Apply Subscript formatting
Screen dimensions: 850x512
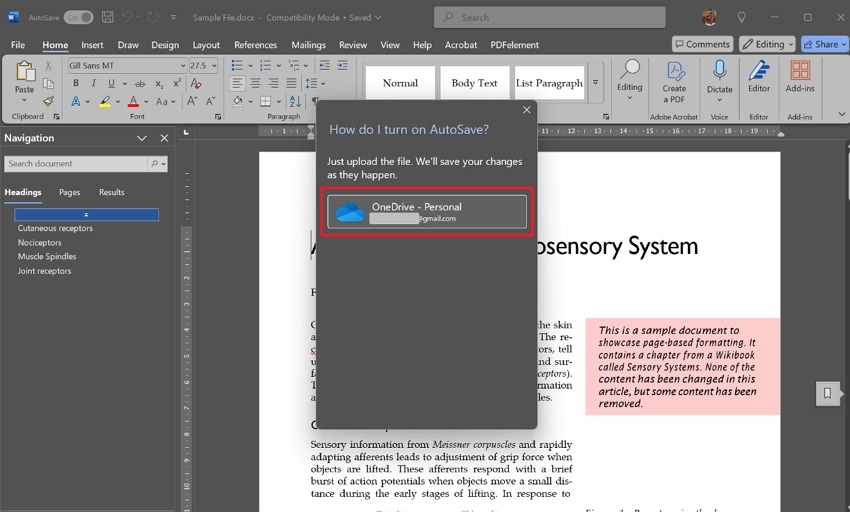(x=159, y=84)
